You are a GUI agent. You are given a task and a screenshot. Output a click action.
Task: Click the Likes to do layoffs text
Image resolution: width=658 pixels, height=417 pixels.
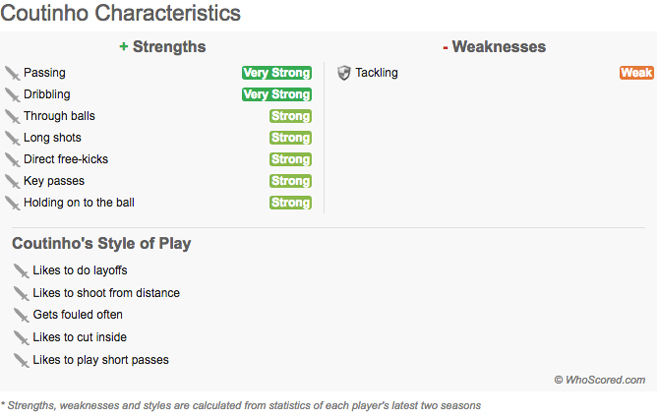click(x=80, y=270)
